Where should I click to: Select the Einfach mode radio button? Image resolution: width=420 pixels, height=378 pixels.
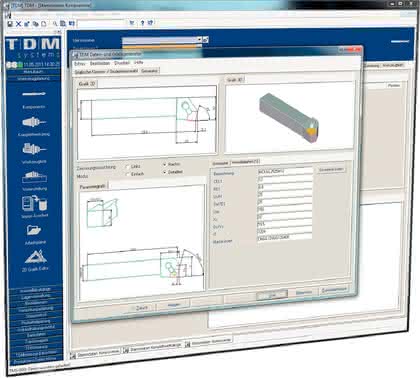pos(127,174)
